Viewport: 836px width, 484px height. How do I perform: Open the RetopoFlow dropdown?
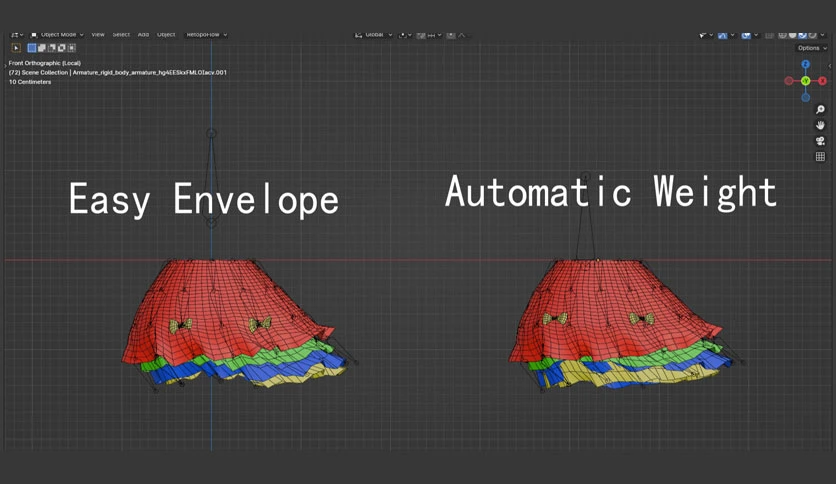pos(206,35)
